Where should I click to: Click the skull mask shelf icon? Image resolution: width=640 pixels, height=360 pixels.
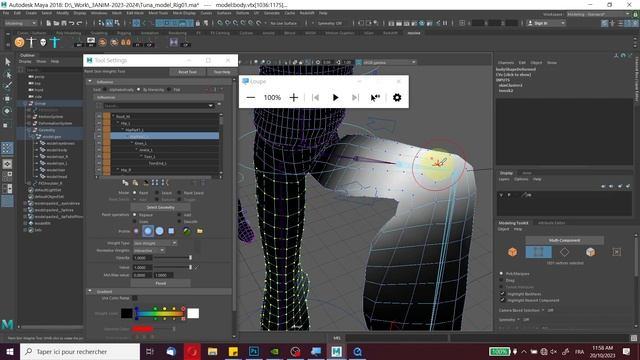tap(43, 42)
